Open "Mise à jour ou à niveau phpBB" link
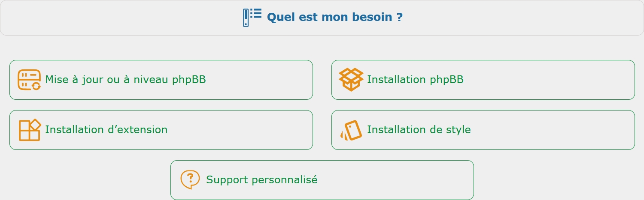644x200 pixels. [x=125, y=80]
